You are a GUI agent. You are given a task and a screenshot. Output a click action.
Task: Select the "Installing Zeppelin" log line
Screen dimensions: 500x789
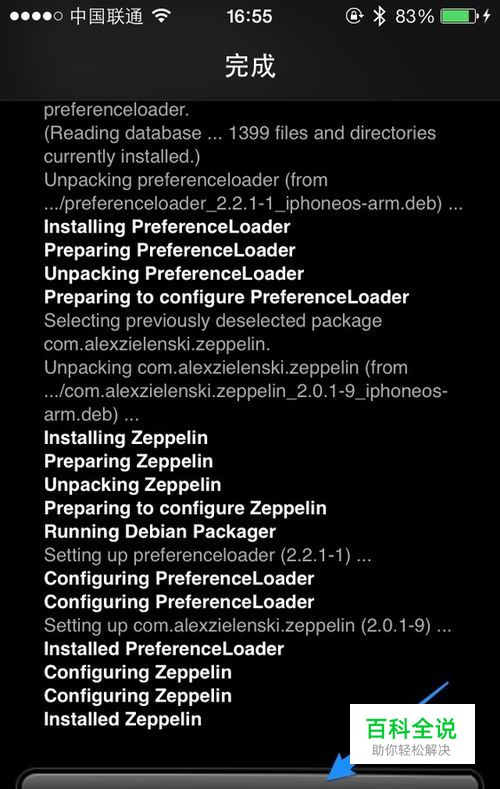point(126,438)
